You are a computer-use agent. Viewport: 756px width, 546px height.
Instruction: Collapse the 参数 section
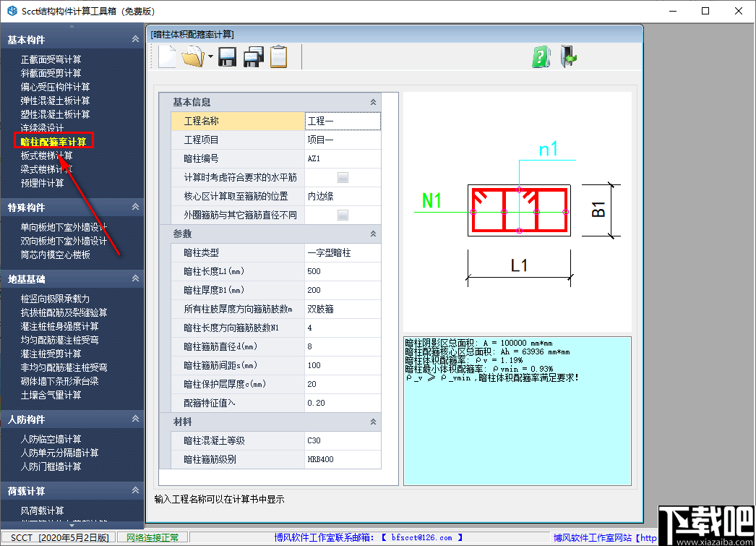tap(374, 234)
